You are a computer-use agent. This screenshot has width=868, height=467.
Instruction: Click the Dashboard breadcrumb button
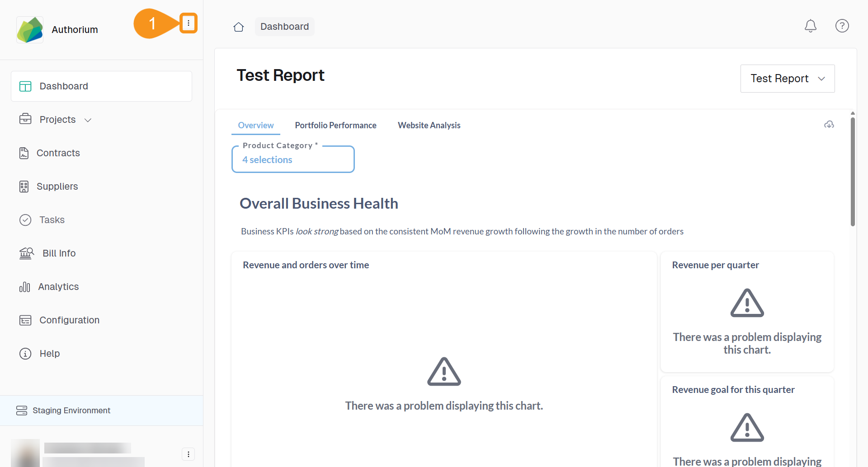click(284, 27)
